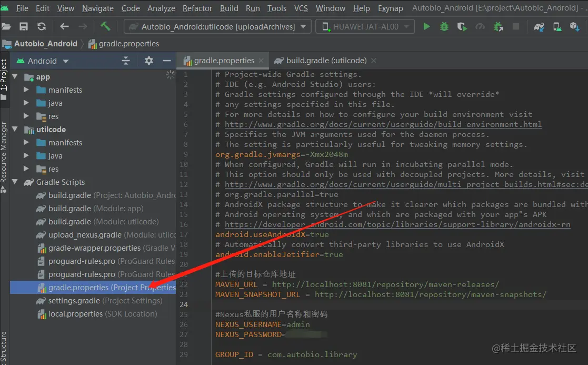Open SDK Manager icon
The height and width of the screenshot is (365, 588).
pyautogui.click(x=575, y=27)
